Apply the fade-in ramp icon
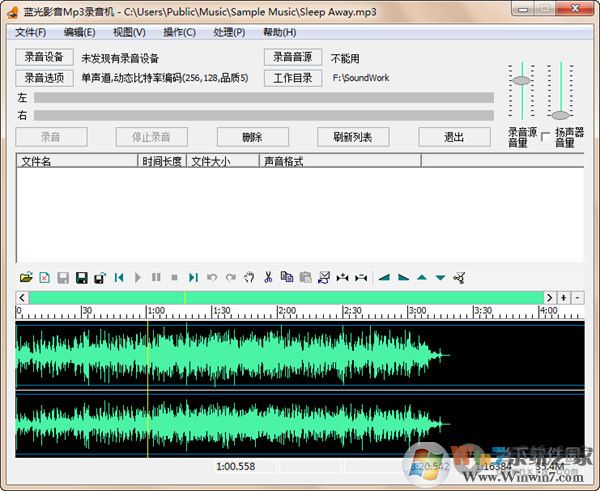The image size is (600, 491). click(x=384, y=277)
